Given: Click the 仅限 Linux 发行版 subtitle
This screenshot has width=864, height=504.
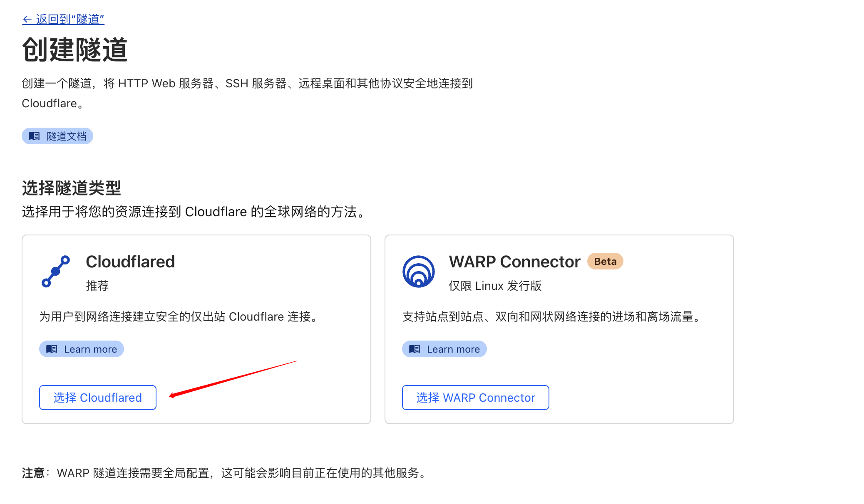Looking at the screenshot, I should tap(495, 286).
